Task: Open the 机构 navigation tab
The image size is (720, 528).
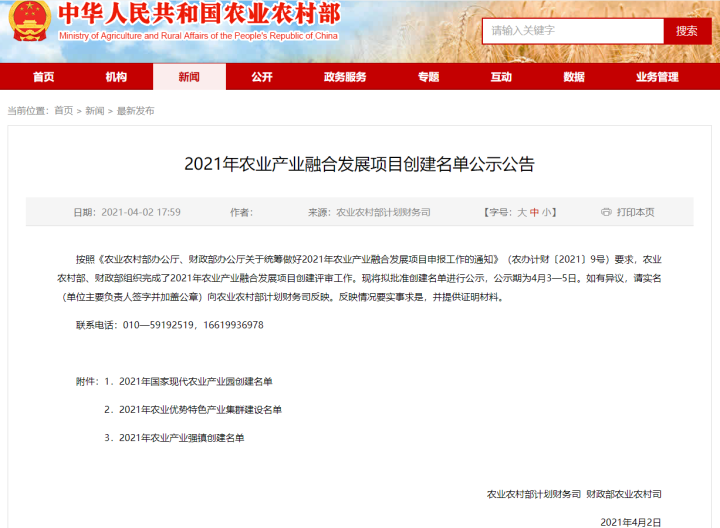Action: coord(116,77)
